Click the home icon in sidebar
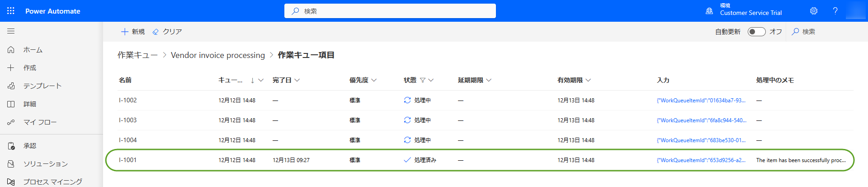The height and width of the screenshot is (187, 868). (11, 50)
